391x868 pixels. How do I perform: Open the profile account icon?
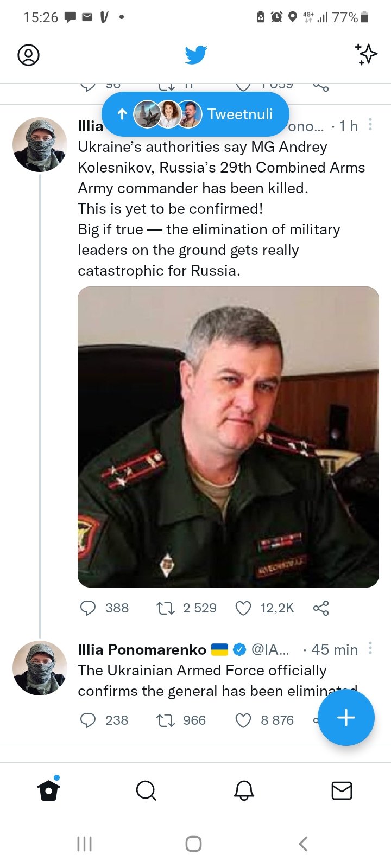tap(28, 55)
